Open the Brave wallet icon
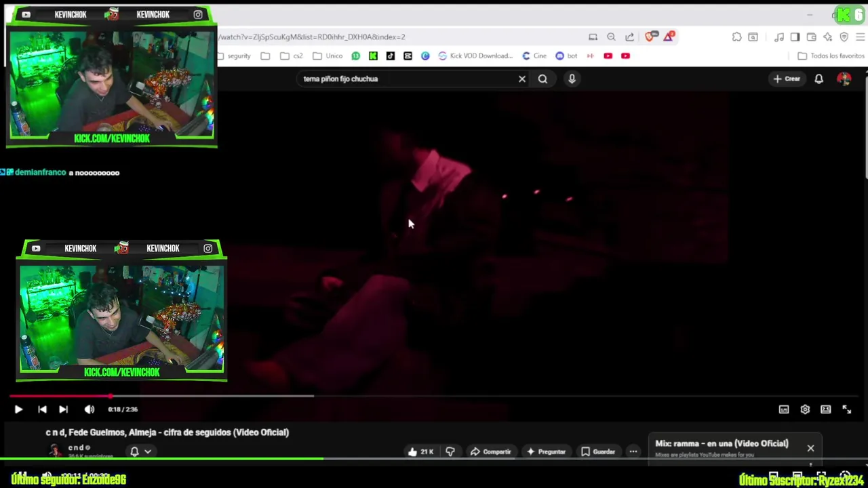This screenshot has width=868, height=488. click(x=811, y=37)
